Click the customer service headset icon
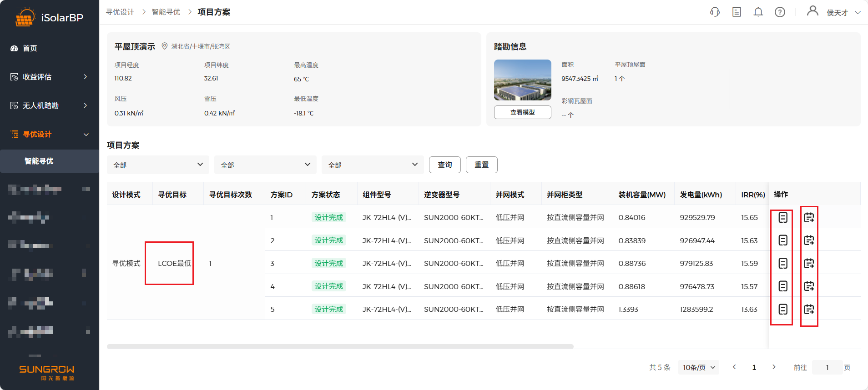Image resolution: width=868 pixels, height=390 pixels. 715,12
